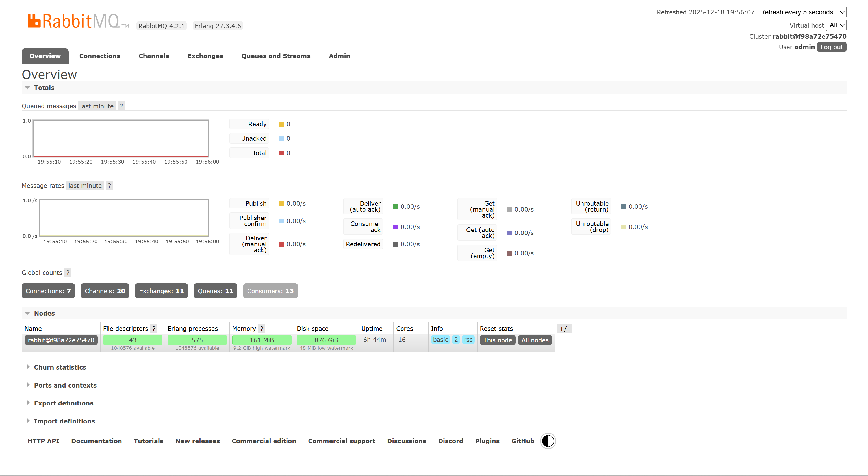Image resolution: width=868 pixels, height=476 pixels.
Task: Toggle the dark/light theme icon
Action: (548, 441)
